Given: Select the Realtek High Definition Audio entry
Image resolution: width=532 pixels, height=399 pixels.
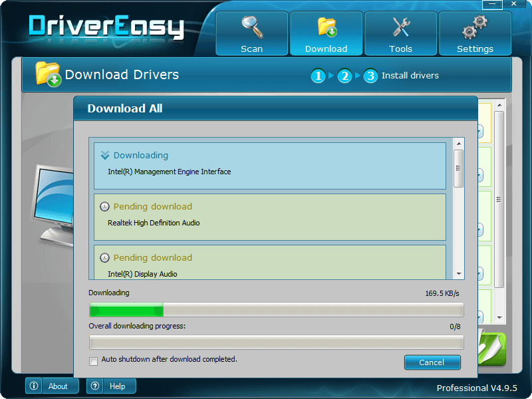Looking at the screenshot, I should point(269,217).
